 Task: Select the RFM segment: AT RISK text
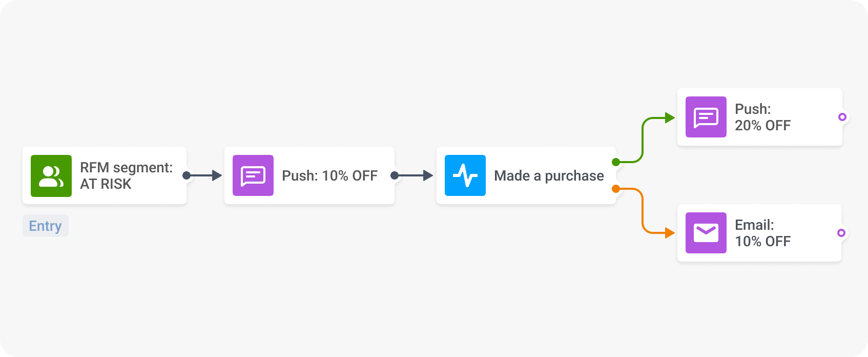[x=126, y=176]
